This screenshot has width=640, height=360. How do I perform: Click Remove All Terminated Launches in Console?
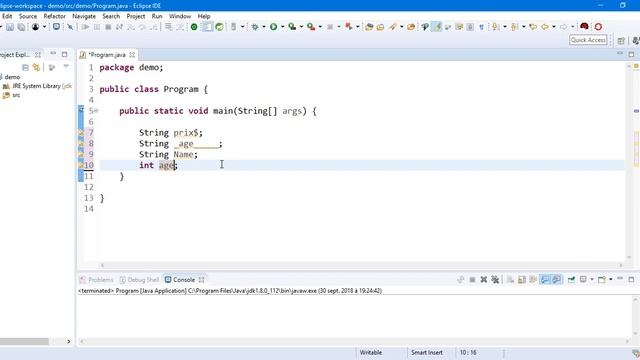[x=495, y=280]
